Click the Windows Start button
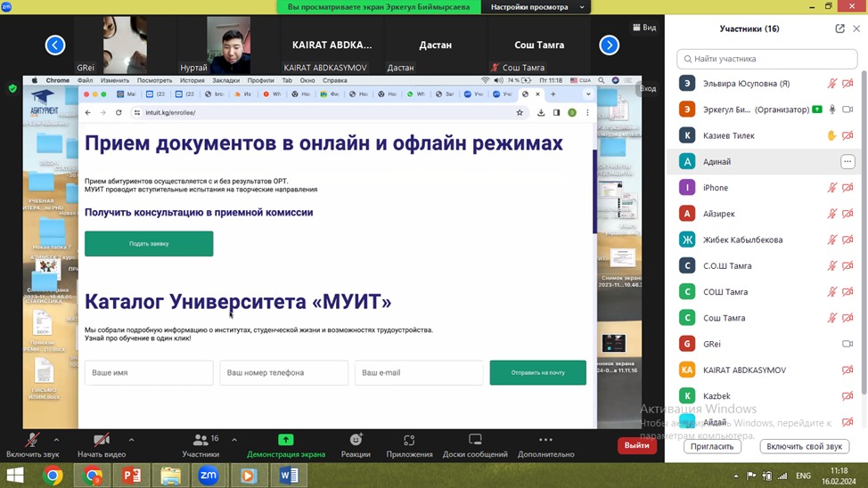This screenshot has height=488, width=868. (x=15, y=476)
